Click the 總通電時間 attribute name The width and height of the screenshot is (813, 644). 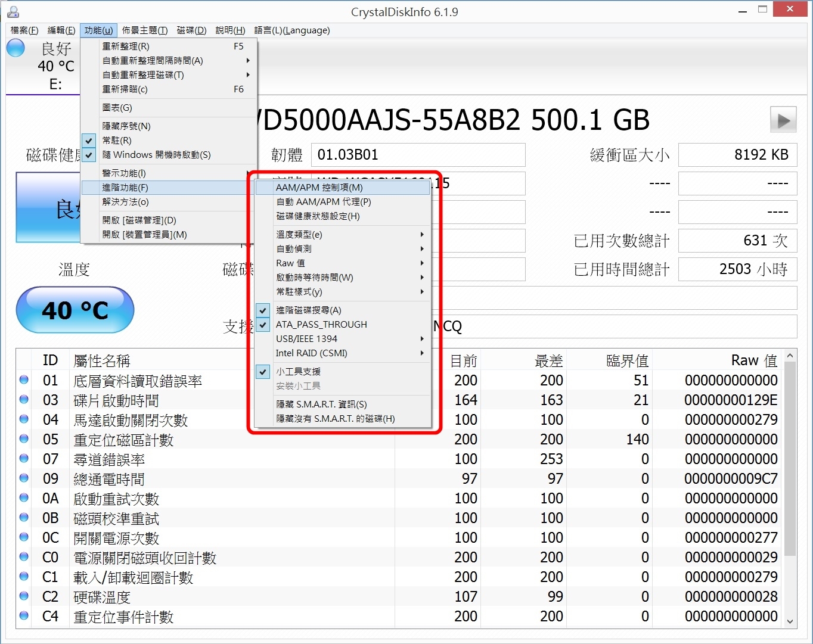(x=109, y=479)
